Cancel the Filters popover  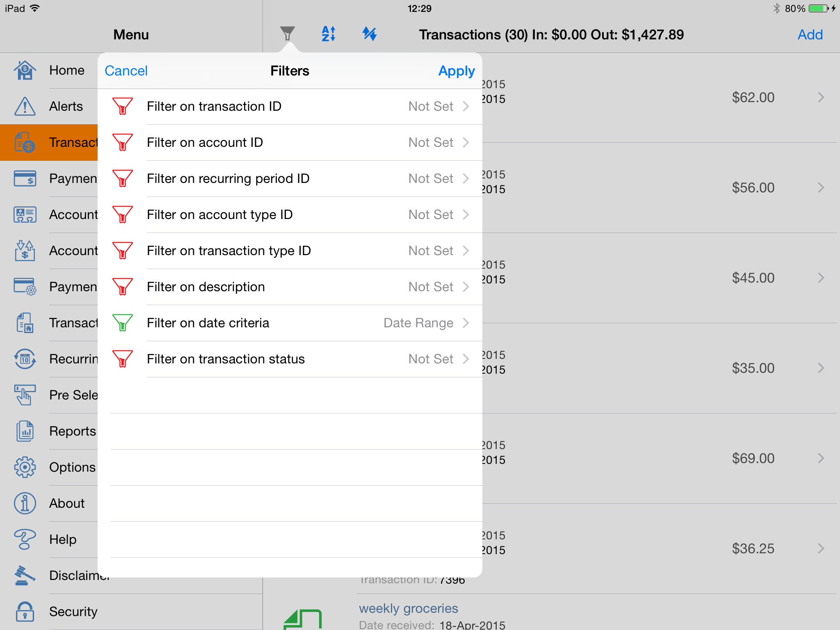(x=126, y=71)
